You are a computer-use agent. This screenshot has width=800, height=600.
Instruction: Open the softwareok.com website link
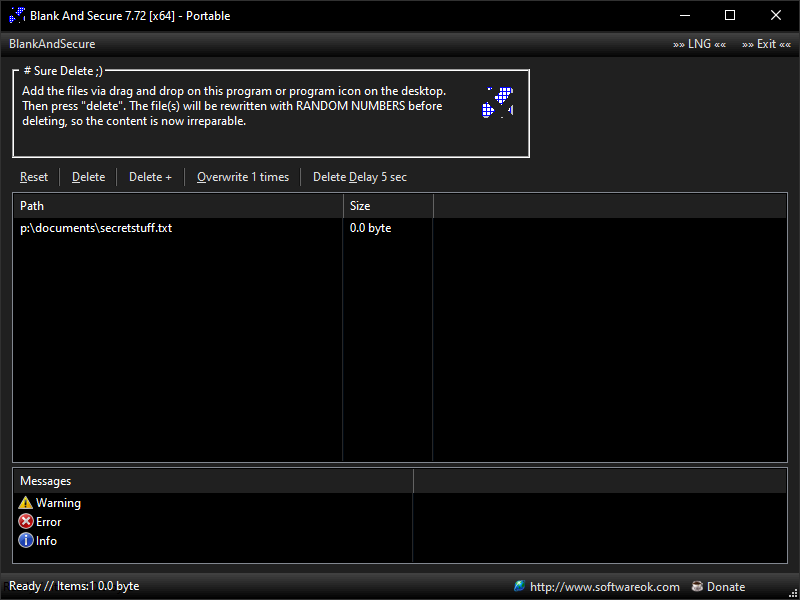(604, 587)
